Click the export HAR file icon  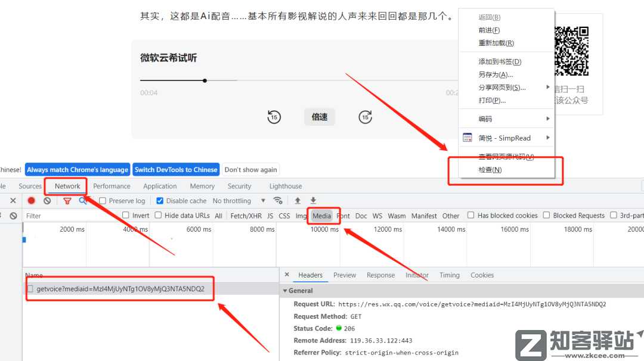pyautogui.click(x=313, y=201)
